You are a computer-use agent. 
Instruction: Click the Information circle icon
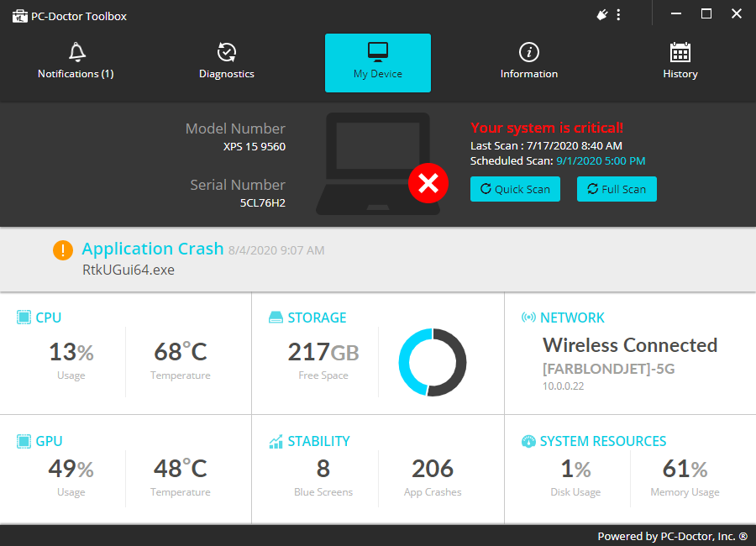point(529,52)
